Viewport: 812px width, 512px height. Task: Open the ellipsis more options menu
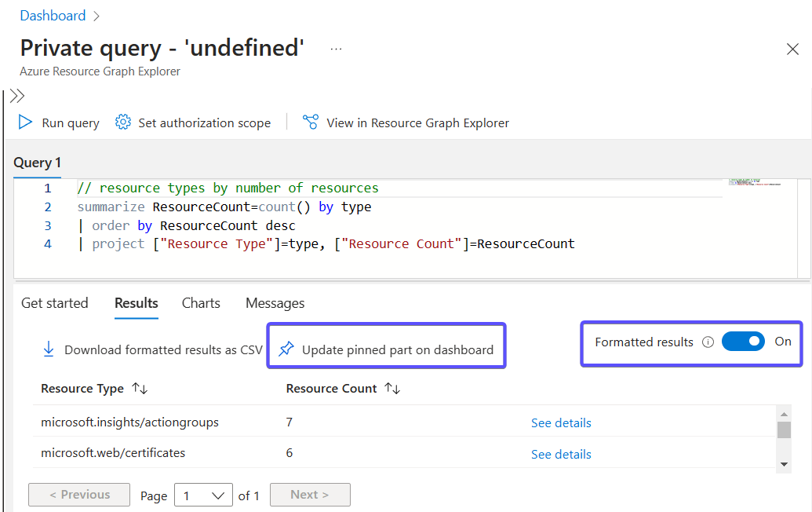pyautogui.click(x=336, y=49)
